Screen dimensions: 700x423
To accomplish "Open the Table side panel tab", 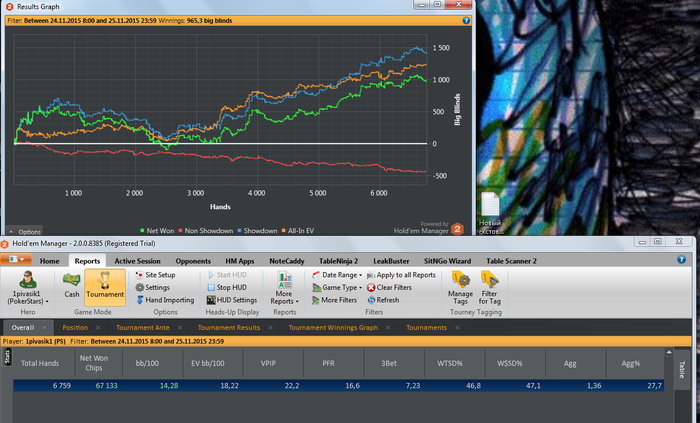I will click(x=682, y=369).
